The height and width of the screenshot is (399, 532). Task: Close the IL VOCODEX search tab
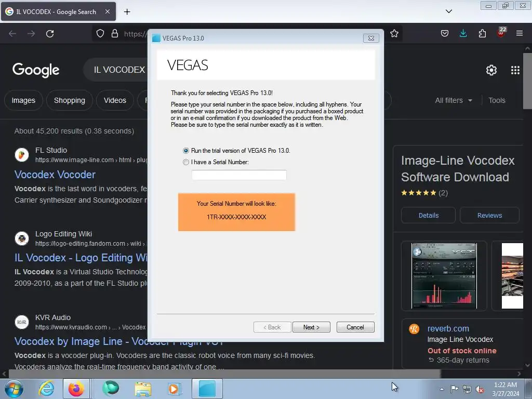(107, 11)
